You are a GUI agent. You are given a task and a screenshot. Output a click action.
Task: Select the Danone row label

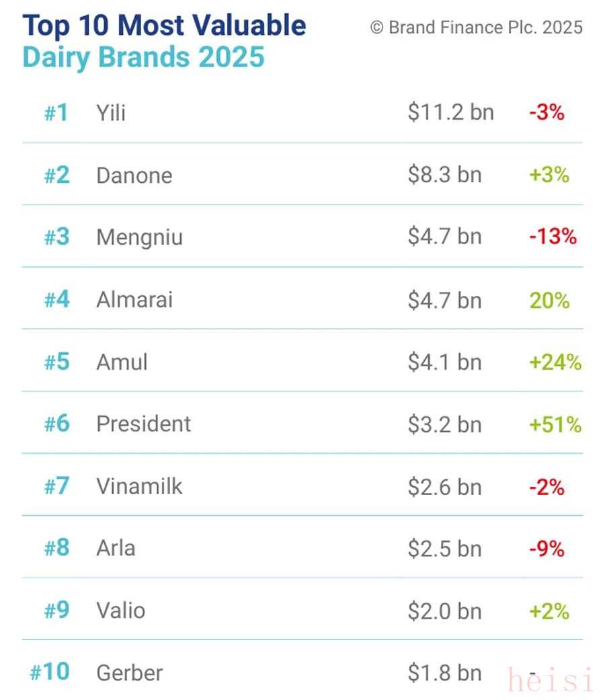(134, 176)
